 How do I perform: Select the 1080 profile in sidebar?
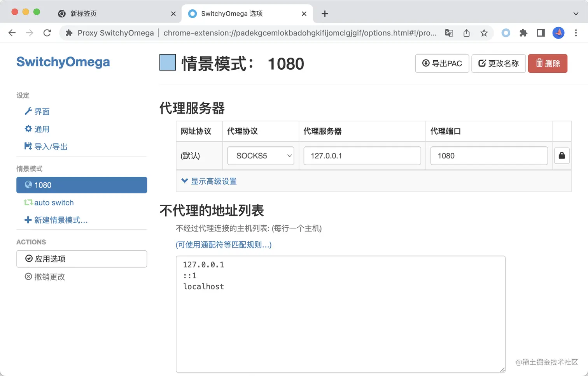coord(82,185)
